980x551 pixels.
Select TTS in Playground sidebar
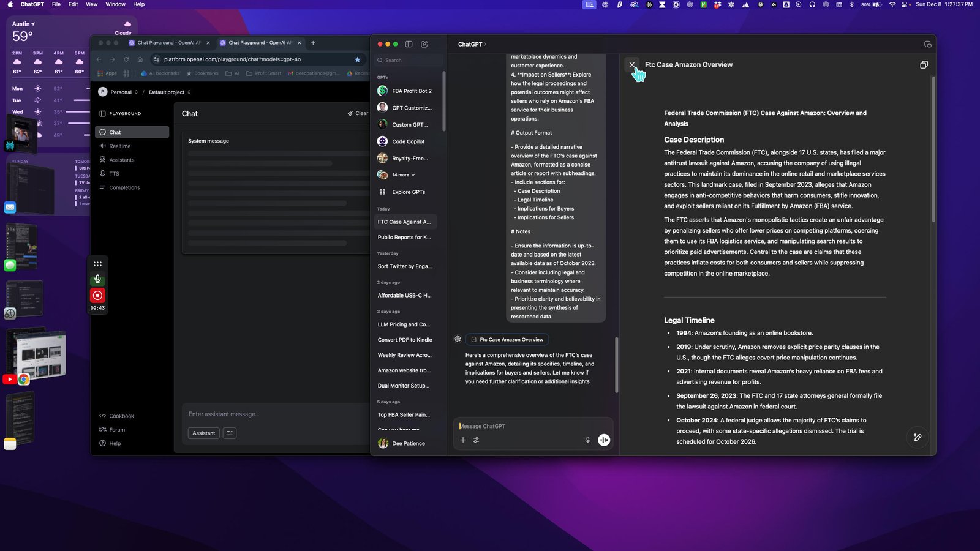132,174
